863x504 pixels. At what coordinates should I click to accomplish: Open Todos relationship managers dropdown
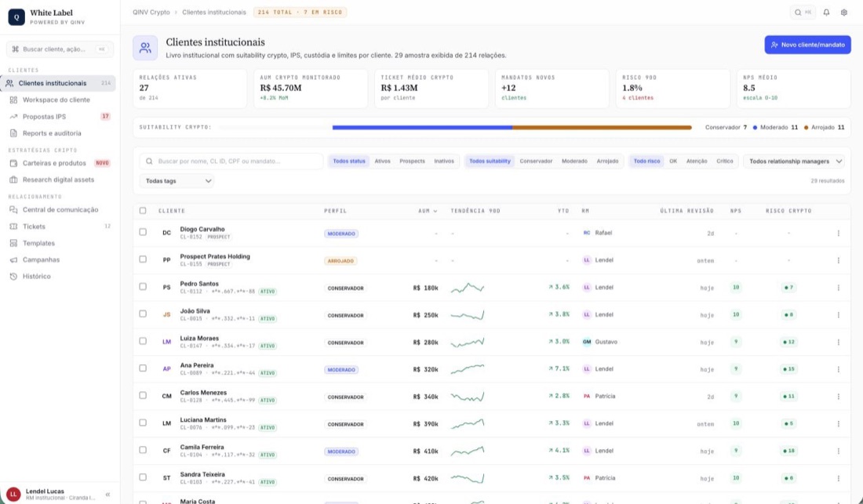click(x=795, y=161)
